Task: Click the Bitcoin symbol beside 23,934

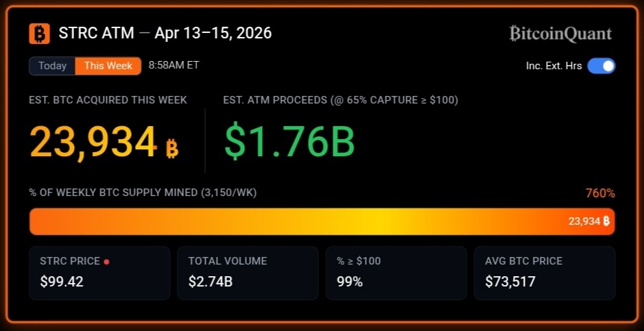Action: click(x=172, y=148)
